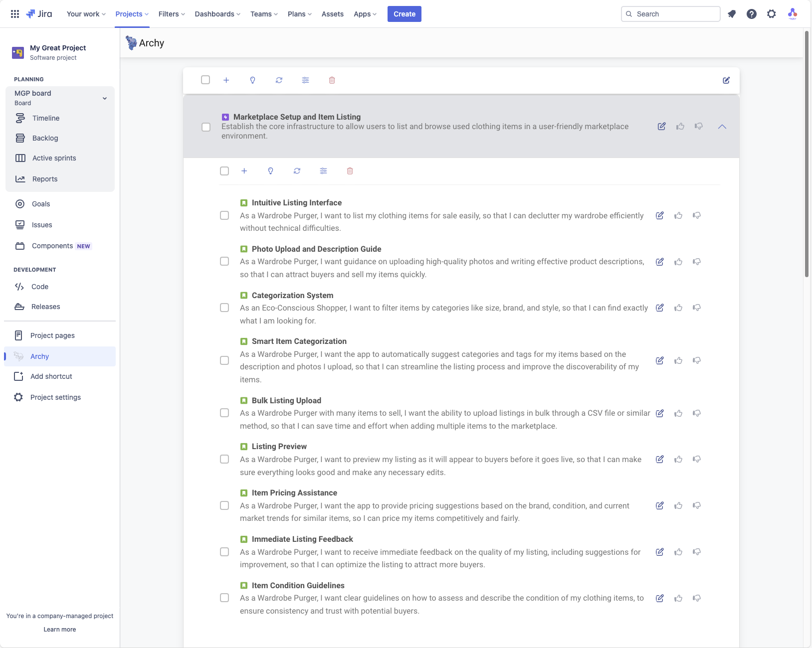Open the Dashboards dropdown menu
This screenshot has width=812, height=648.
(217, 14)
